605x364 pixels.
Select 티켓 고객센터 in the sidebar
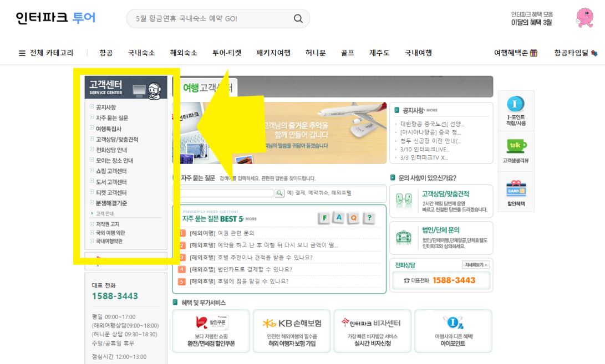coord(111,192)
